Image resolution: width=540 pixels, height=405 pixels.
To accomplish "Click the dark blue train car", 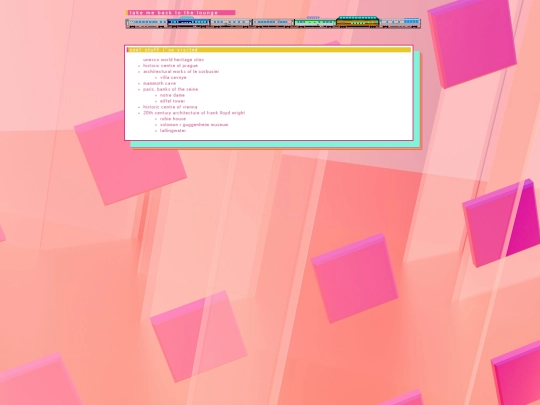I will tap(189, 22).
